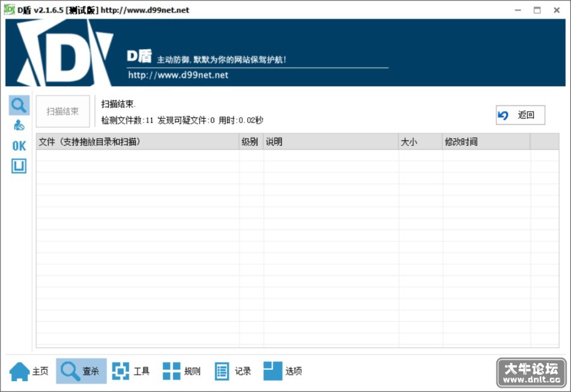Viewport: 571px width, 392px height.
Task: Maximize the D盾 window
Action: coord(537,10)
